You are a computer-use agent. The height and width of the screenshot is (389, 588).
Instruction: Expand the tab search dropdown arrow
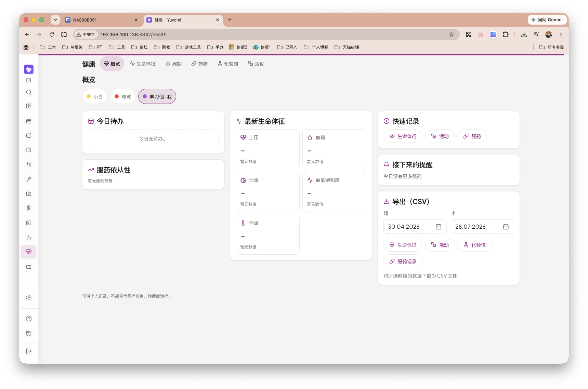point(55,20)
